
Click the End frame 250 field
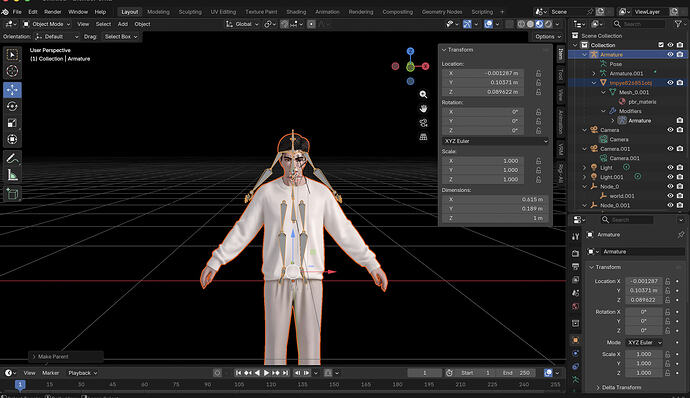(517, 373)
